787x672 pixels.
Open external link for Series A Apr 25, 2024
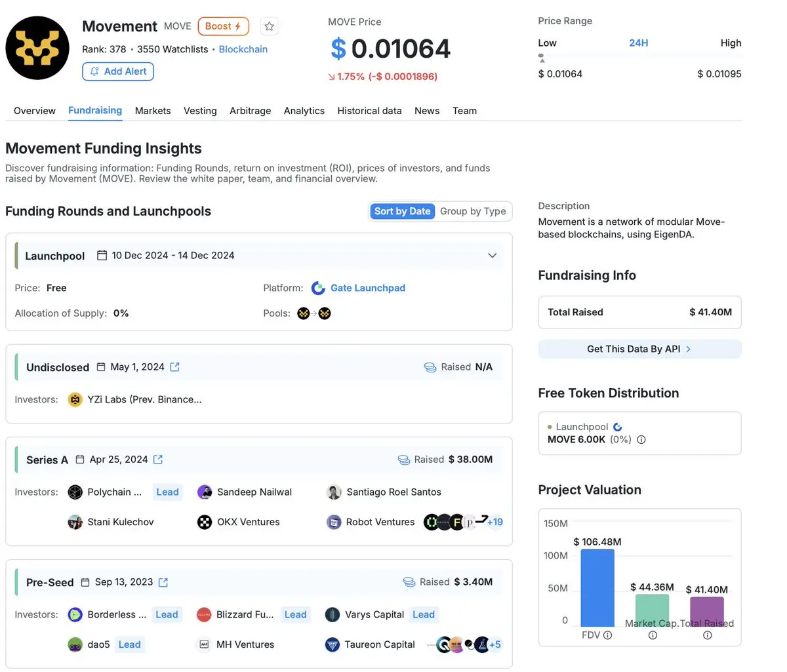(x=158, y=460)
